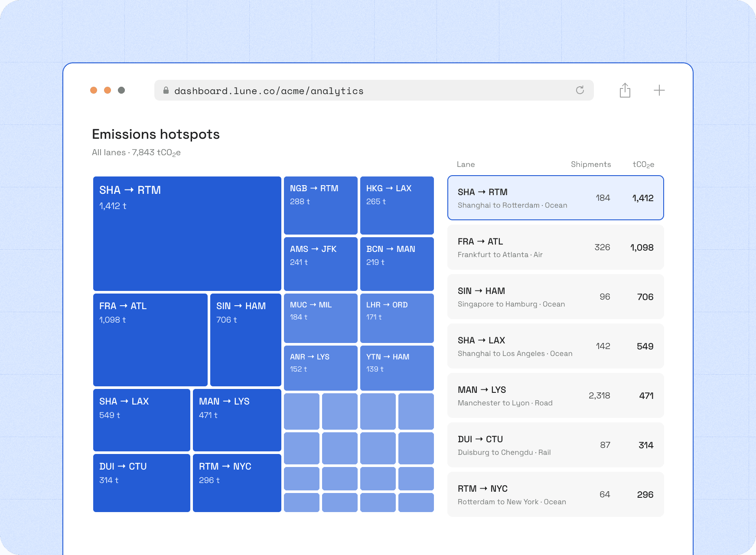
Task: Open the Duisburg to Chengdu lane row
Action: point(555,445)
